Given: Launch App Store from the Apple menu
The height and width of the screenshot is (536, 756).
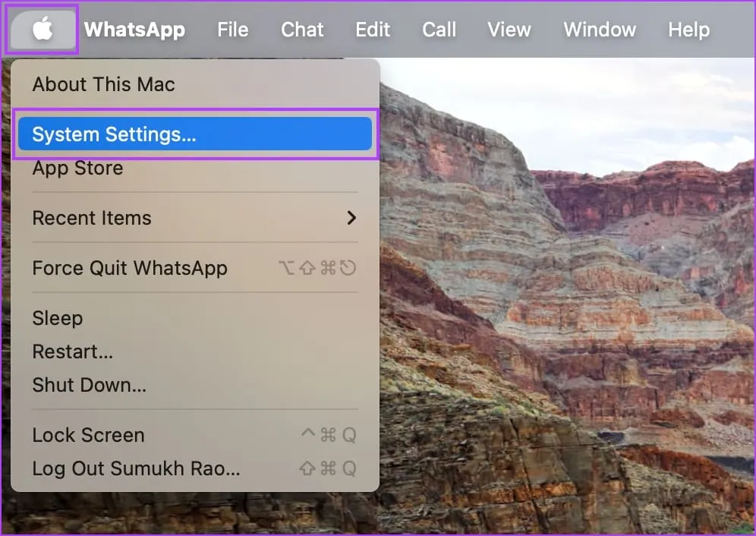Looking at the screenshot, I should coord(77,168).
